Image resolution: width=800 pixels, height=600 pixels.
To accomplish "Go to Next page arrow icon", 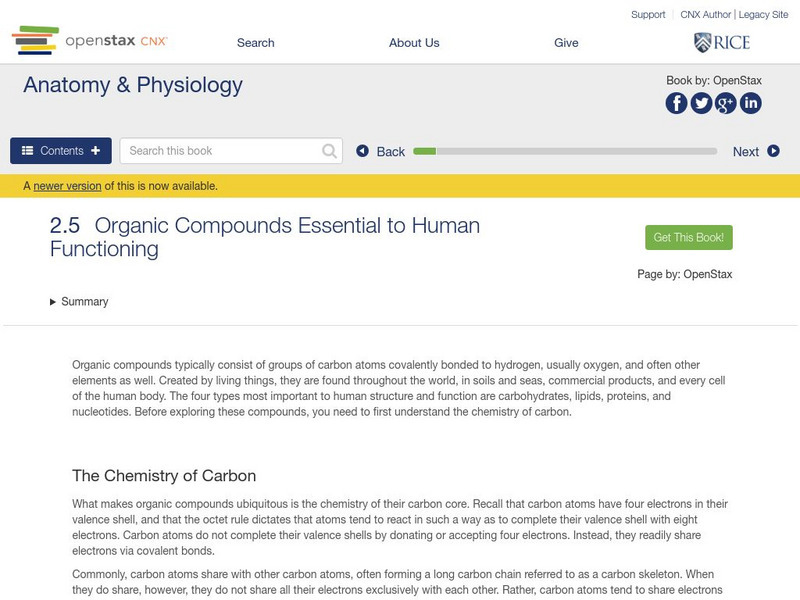I will click(x=773, y=151).
